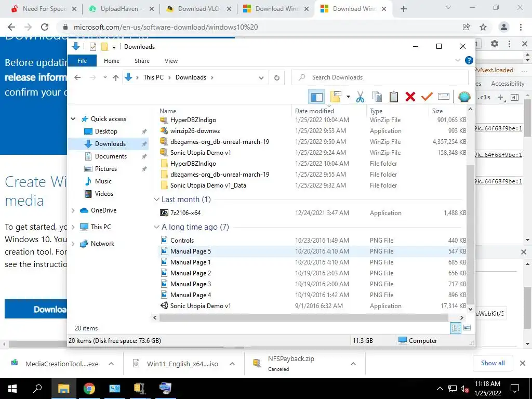Expand the Network tree node
This screenshot has width=532, height=399.
(x=73, y=244)
